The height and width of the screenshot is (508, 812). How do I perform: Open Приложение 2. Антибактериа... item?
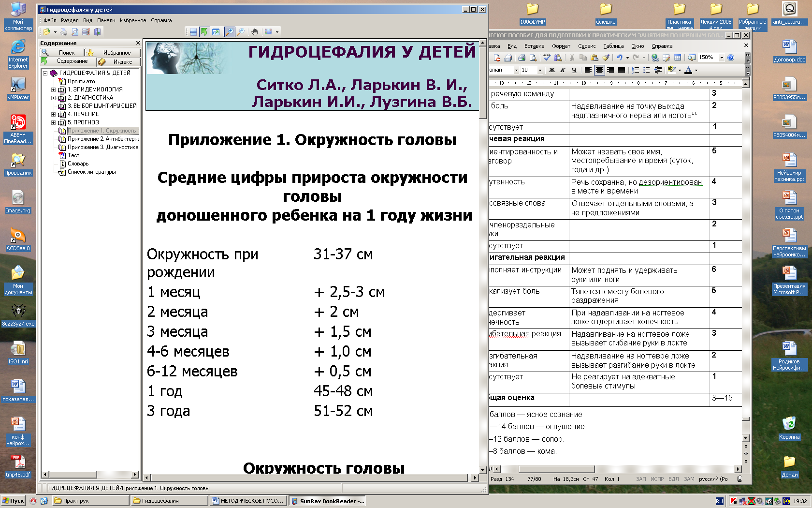point(103,139)
